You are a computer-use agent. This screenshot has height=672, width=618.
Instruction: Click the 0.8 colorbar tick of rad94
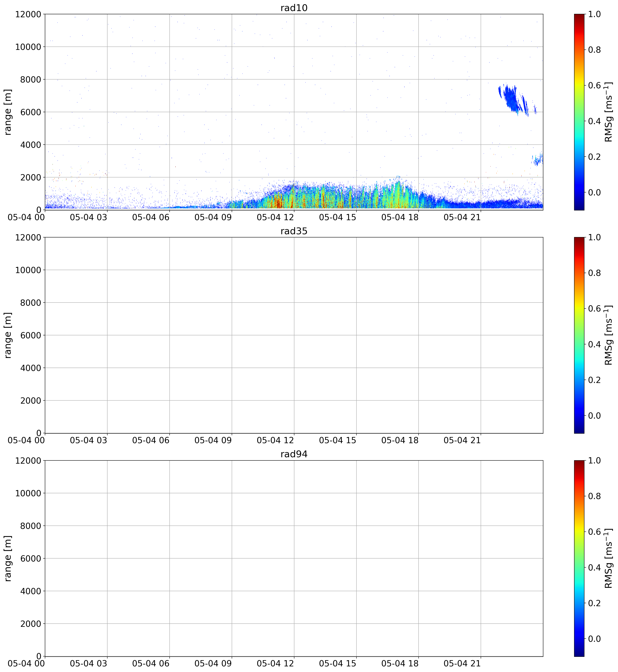tap(595, 496)
